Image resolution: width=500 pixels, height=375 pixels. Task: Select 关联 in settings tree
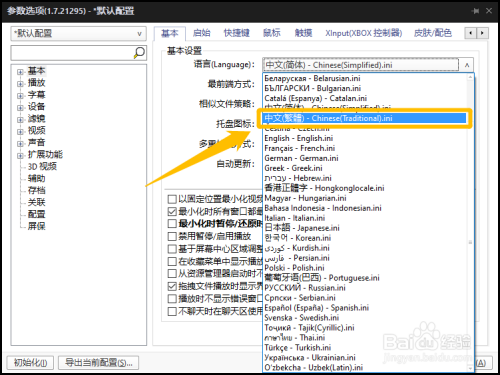pyautogui.click(x=36, y=202)
